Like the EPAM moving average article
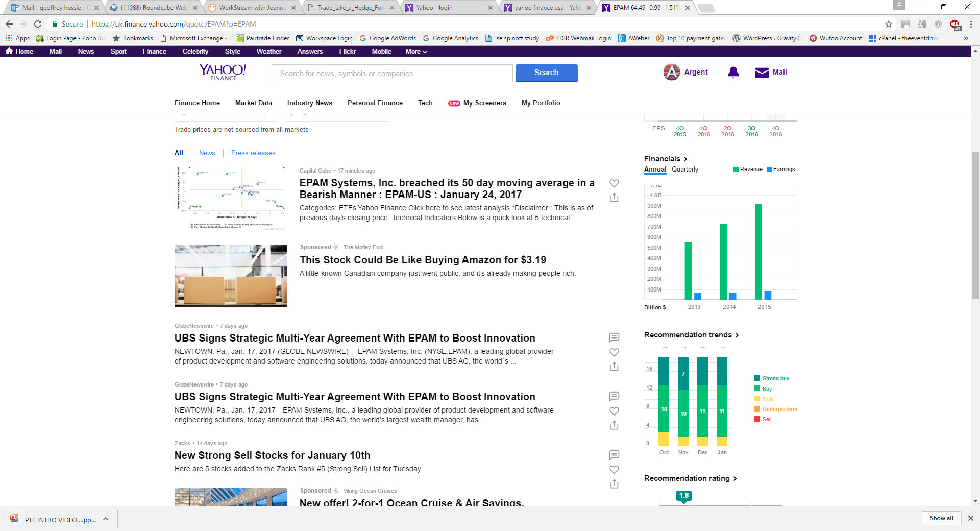The width and height of the screenshot is (980, 531). point(614,183)
